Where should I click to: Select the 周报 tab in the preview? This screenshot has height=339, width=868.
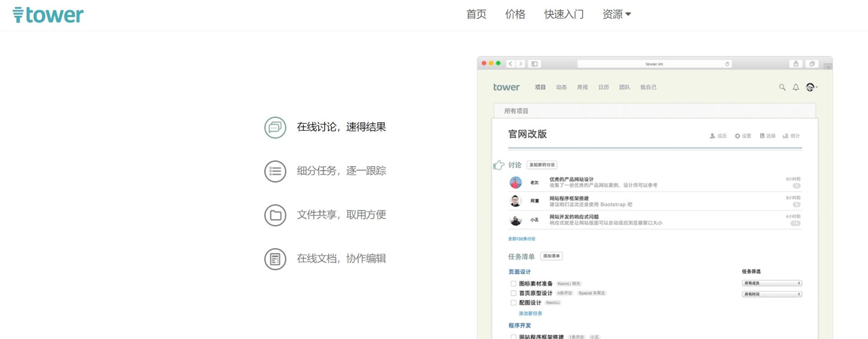click(x=582, y=87)
